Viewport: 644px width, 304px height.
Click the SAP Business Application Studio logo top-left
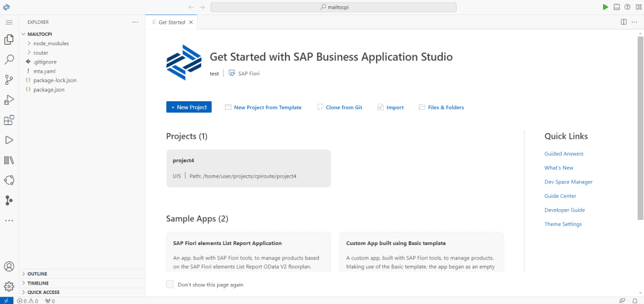tap(6, 7)
